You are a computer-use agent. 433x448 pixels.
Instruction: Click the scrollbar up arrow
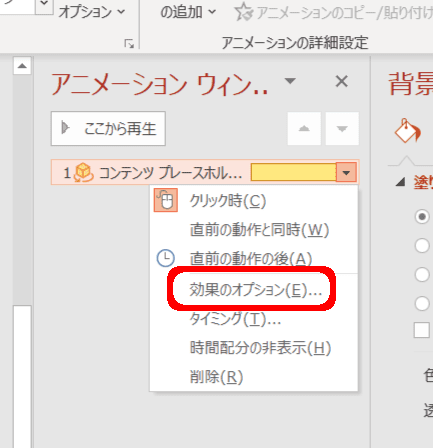pyautogui.click(x=22, y=66)
